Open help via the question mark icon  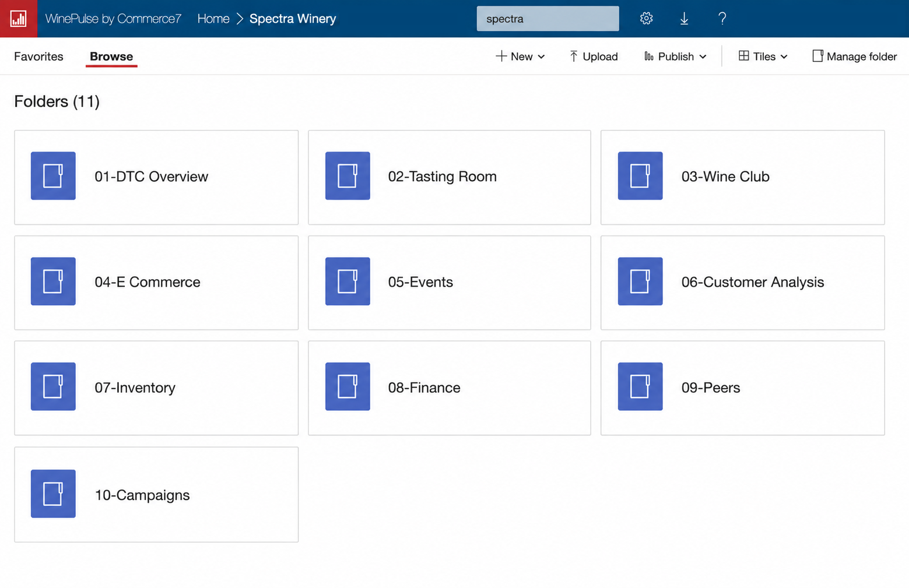coord(722,19)
